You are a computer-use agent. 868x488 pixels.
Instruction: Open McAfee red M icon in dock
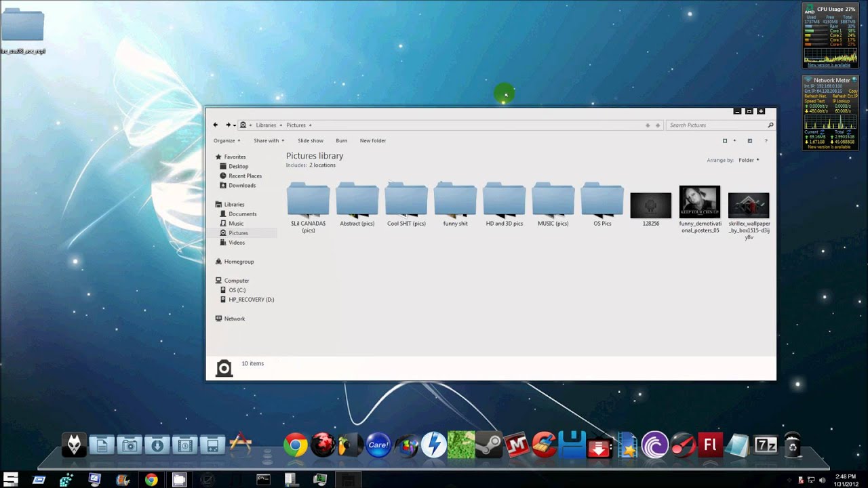click(x=516, y=445)
